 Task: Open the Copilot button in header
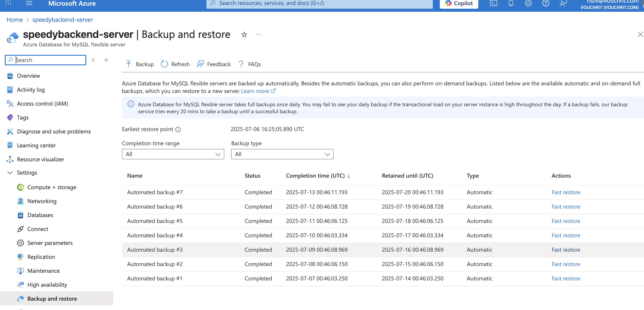pos(459,3)
